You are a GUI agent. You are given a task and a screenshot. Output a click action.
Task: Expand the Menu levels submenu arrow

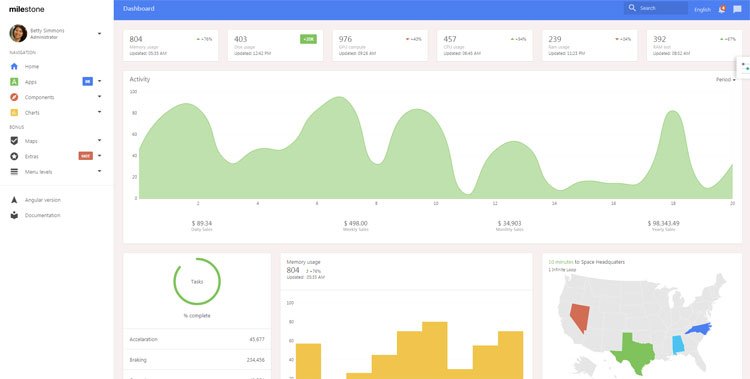pos(99,171)
